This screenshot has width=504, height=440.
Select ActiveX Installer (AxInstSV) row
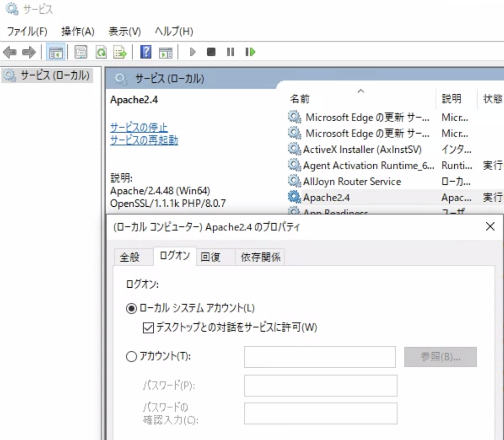click(x=396, y=149)
